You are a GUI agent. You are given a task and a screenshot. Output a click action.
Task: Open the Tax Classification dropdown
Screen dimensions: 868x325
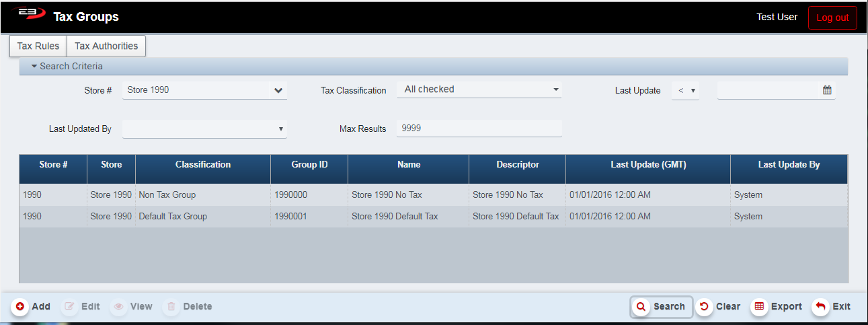(x=555, y=89)
